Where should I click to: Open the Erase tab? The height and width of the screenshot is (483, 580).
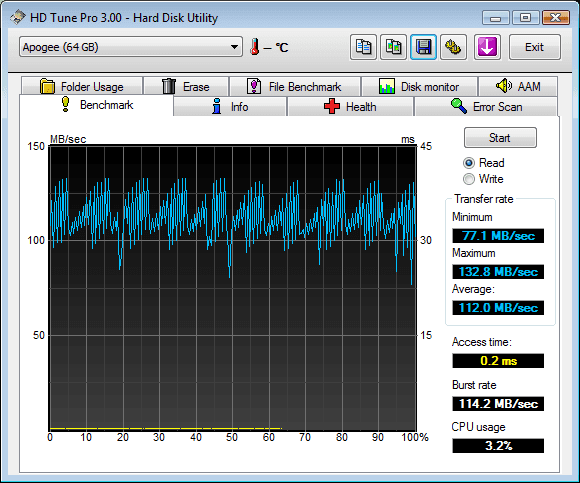[186, 87]
